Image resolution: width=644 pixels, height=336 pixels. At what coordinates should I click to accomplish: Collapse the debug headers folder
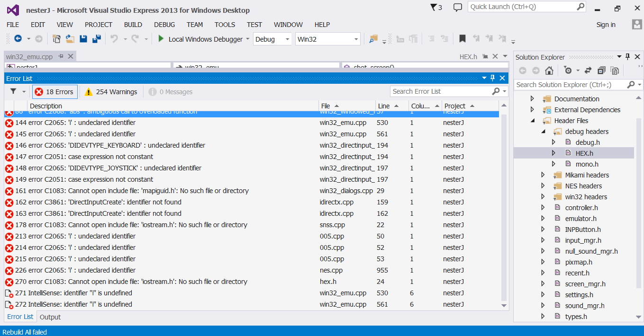(x=544, y=132)
